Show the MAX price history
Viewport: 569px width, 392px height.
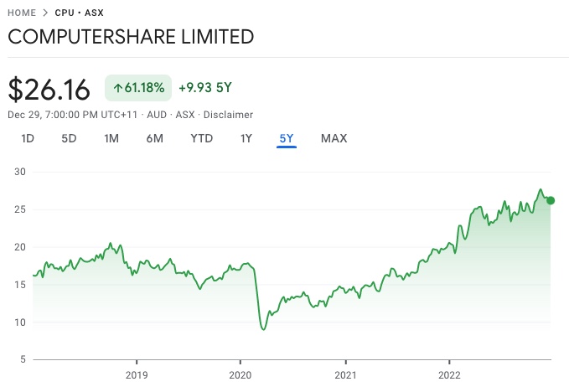[x=334, y=138]
